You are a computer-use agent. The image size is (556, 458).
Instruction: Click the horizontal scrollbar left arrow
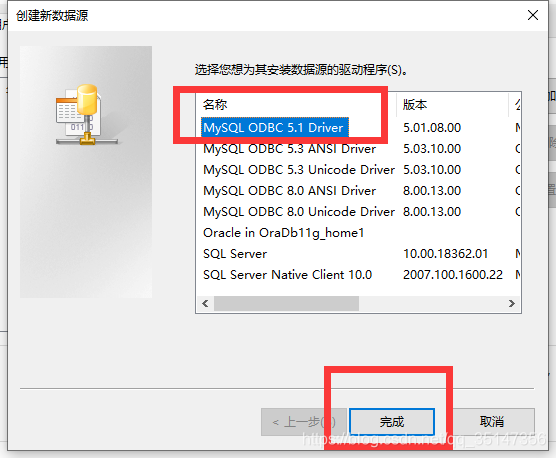coord(205,303)
